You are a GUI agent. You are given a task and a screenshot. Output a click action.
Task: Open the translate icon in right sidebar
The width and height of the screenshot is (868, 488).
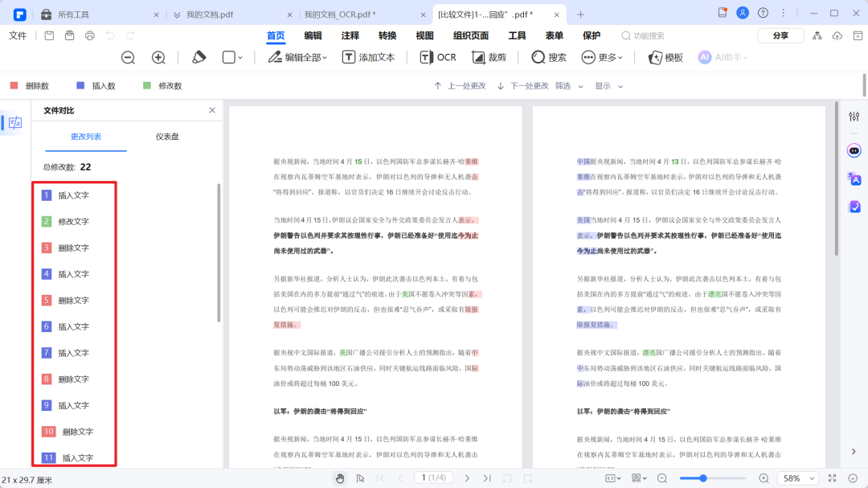click(x=854, y=178)
